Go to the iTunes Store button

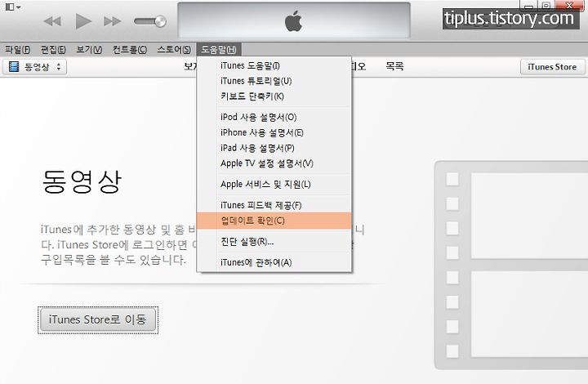tap(552, 67)
